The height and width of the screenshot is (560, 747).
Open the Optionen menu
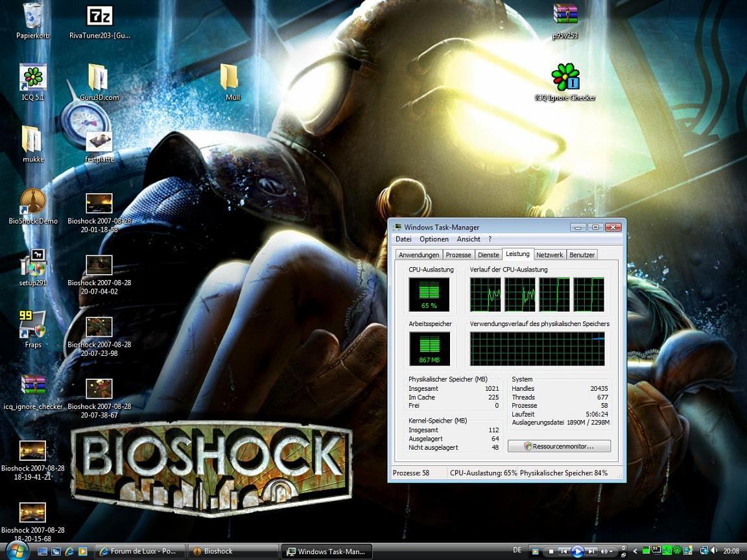tap(434, 239)
